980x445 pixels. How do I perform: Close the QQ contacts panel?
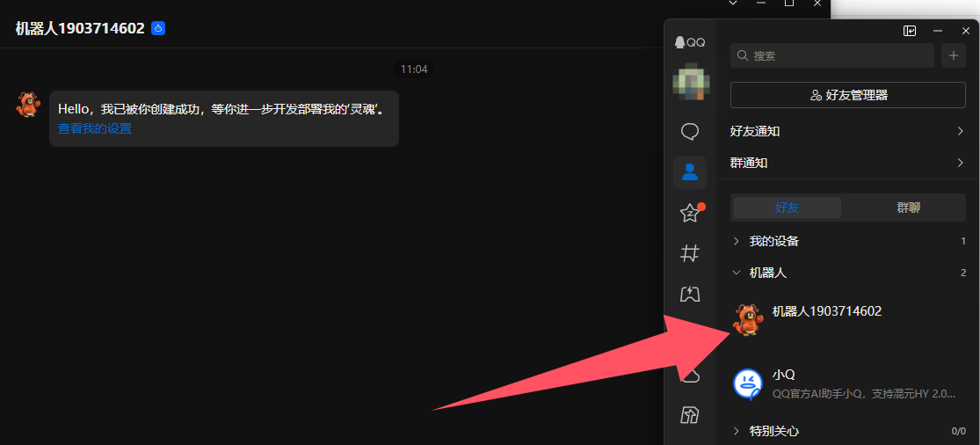pyautogui.click(x=965, y=31)
